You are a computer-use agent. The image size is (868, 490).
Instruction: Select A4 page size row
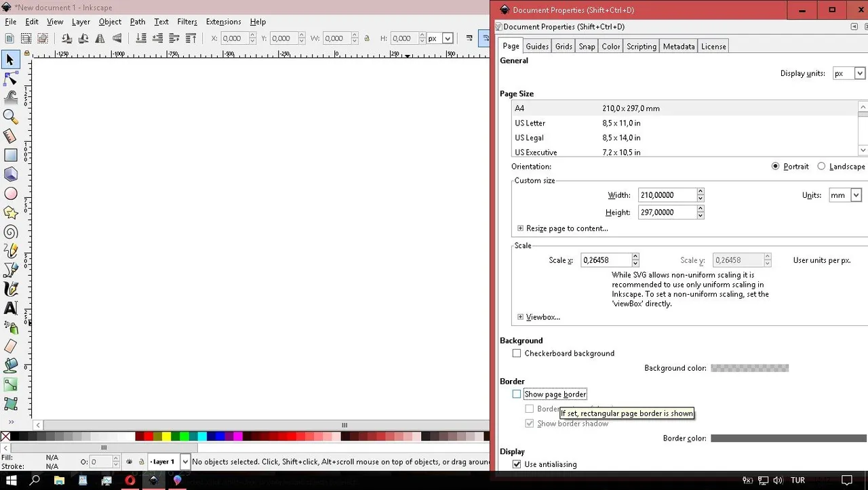click(686, 108)
